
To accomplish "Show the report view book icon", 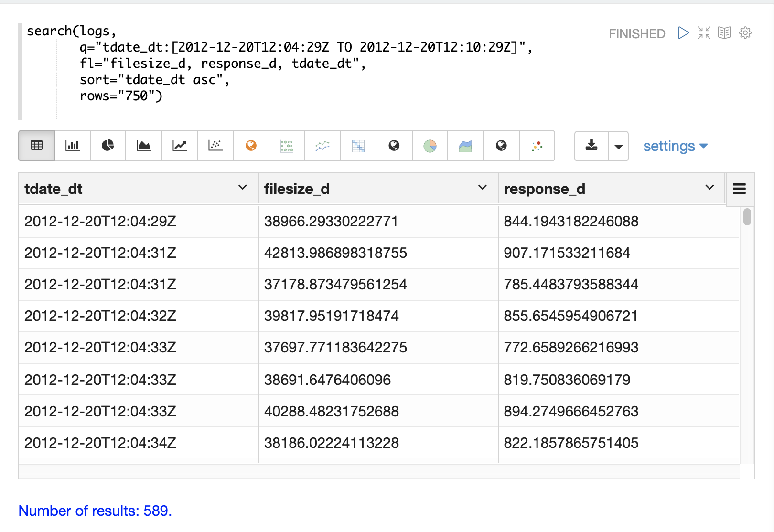I will coord(724,32).
